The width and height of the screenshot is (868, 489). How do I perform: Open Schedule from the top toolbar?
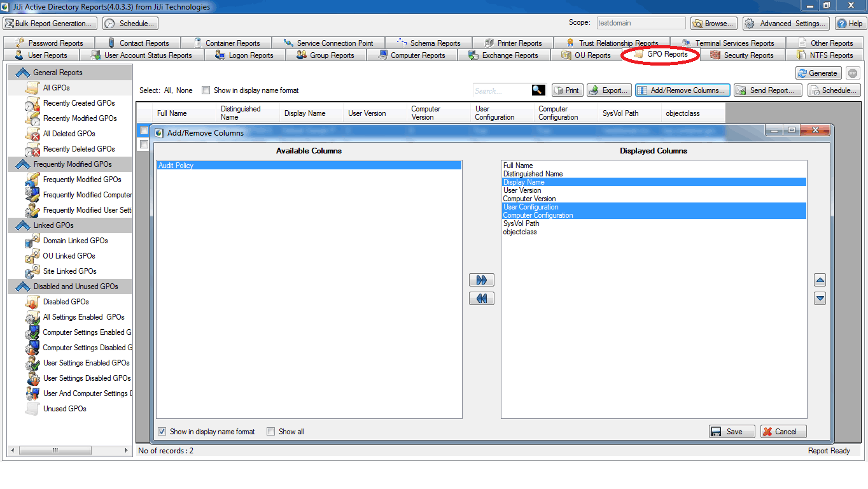pos(130,24)
